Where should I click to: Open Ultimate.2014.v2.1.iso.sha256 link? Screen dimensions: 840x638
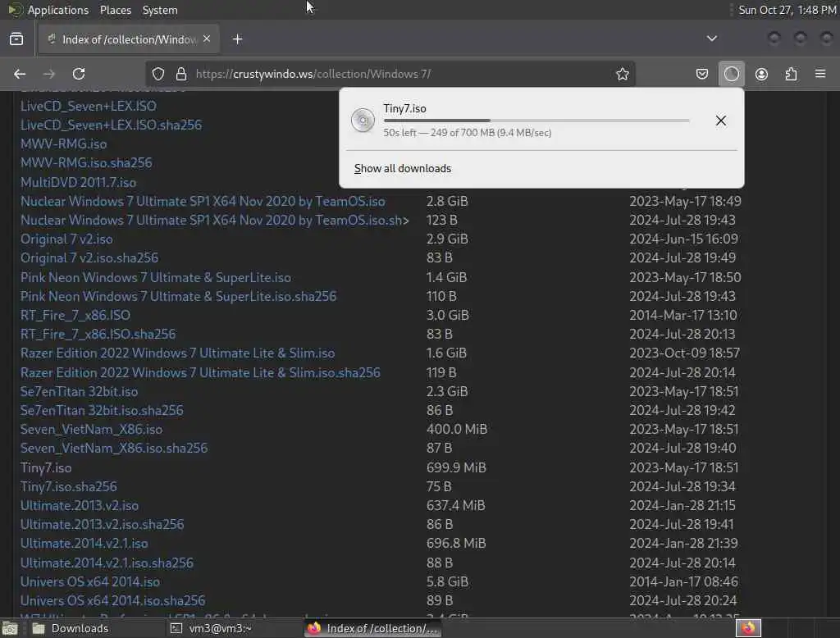click(x=107, y=563)
